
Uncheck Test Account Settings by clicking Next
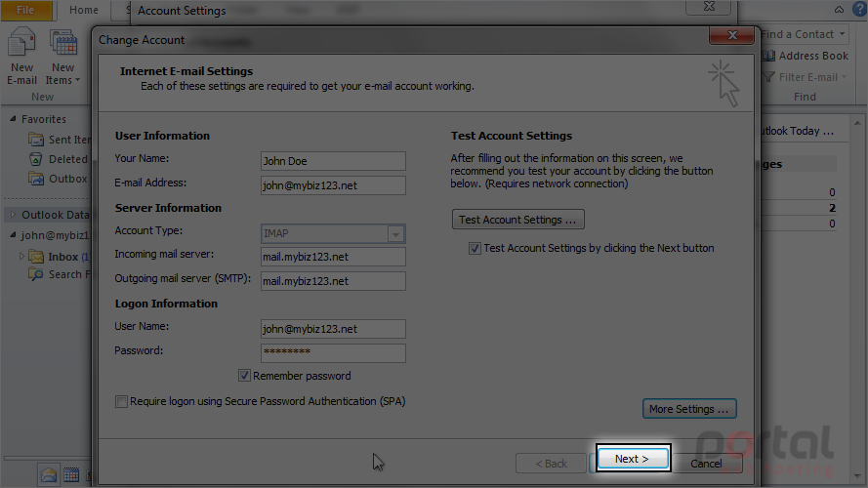click(x=475, y=249)
